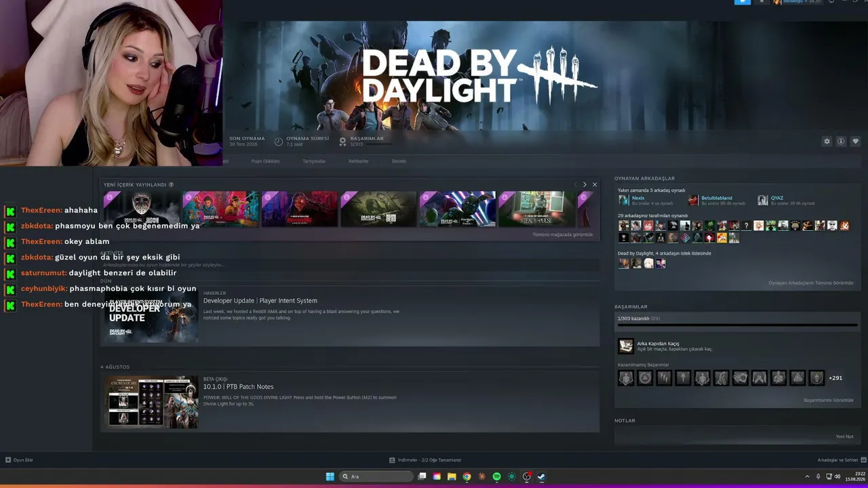Show hidden system tray icons

pos(807,476)
